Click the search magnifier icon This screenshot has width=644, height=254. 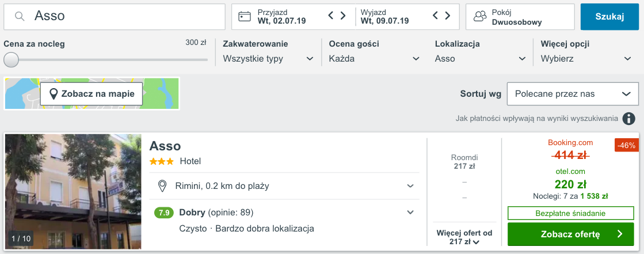tap(20, 16)
